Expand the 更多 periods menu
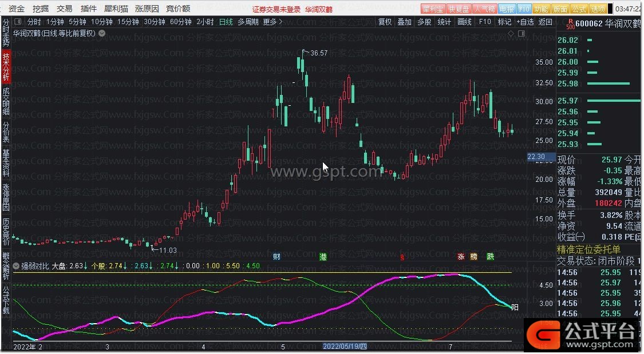644x354 pixels. pyautogui.click(x=272, y=22)
